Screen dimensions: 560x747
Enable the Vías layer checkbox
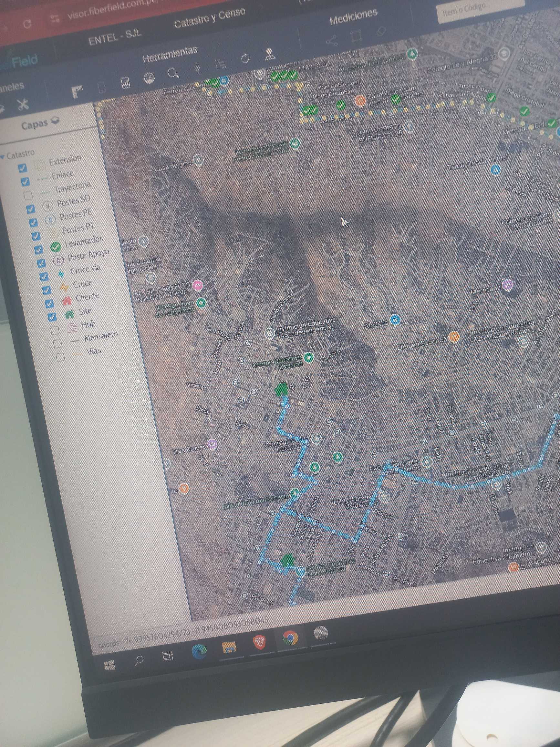tap(60, 357)
